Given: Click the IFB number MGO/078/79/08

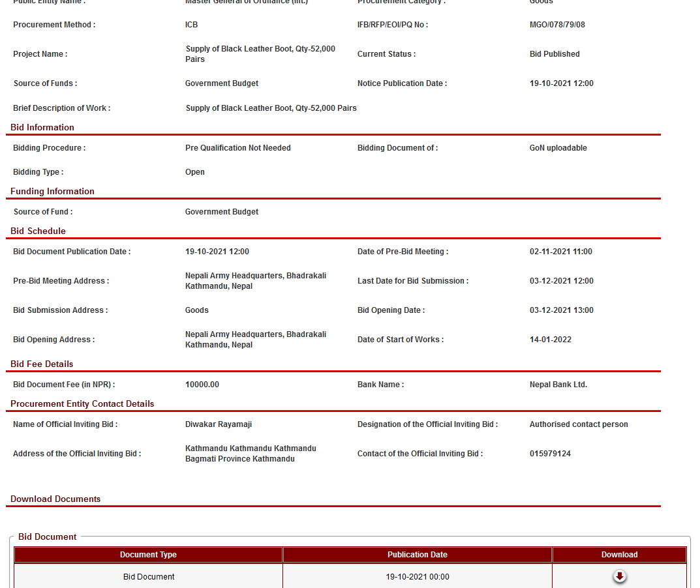Looking at the screenshot, I should point(557,25).
